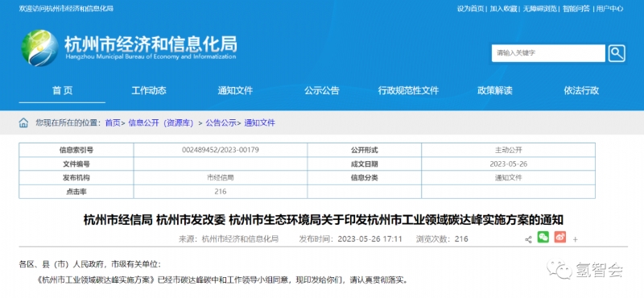This screenshot has width=644, height=298.
Task: Open the 工作动态 navigation tab
Action: (149, 90)
